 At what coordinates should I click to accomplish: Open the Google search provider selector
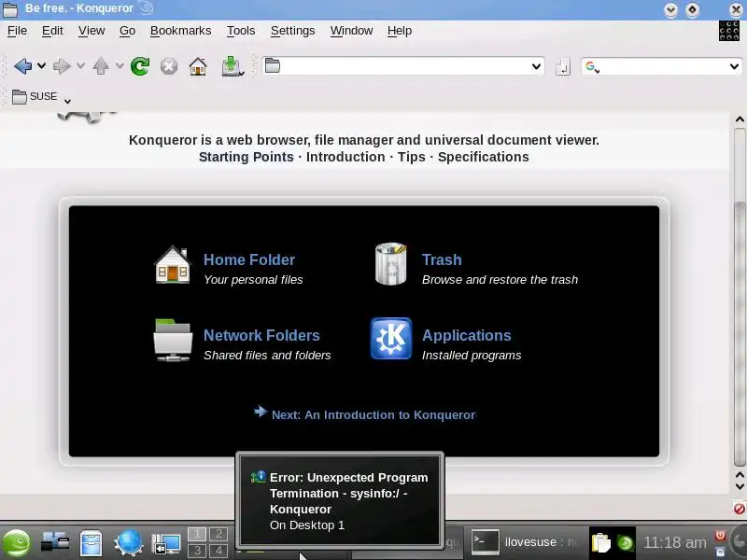pyautogui.click(x=592, y=66)
